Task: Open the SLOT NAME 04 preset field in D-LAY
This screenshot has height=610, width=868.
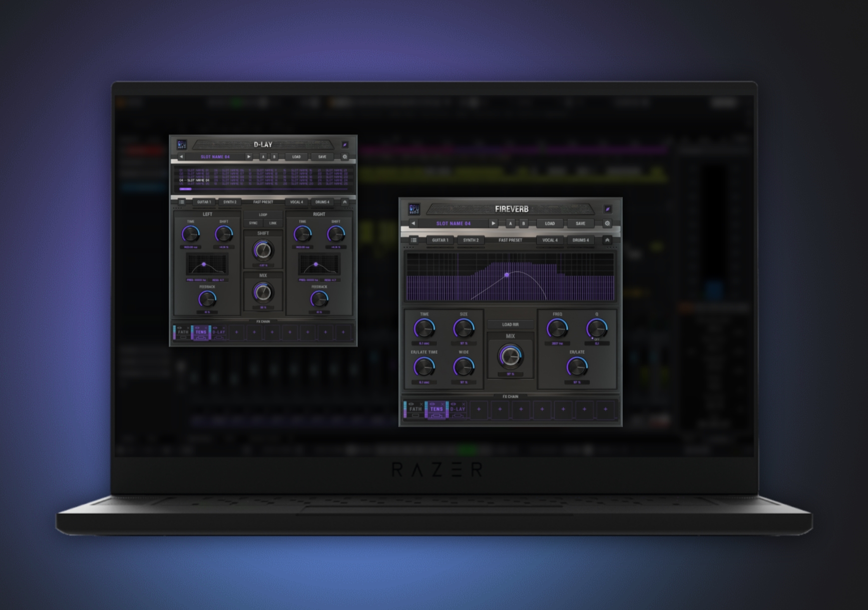Action: [x=215, y=157]
